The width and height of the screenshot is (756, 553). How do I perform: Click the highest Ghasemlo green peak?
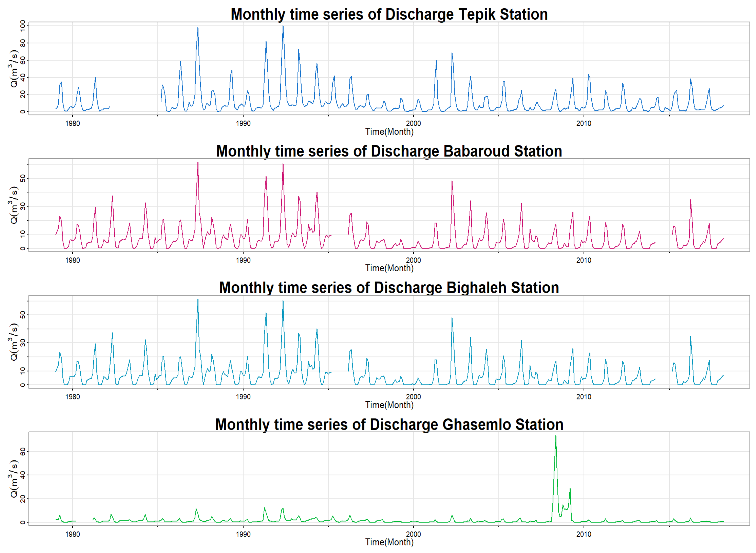[556, 437]
